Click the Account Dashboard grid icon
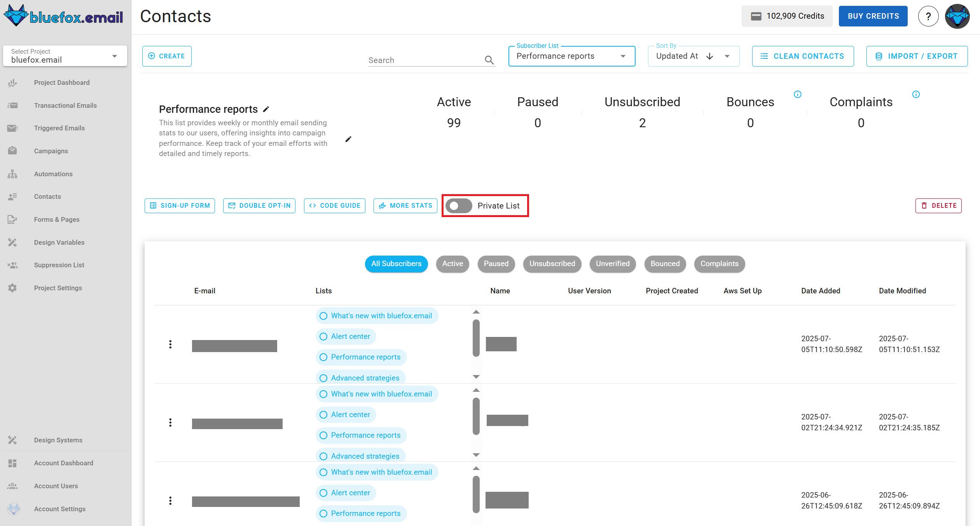Screen dimensions: 980x526 [12, 463]
